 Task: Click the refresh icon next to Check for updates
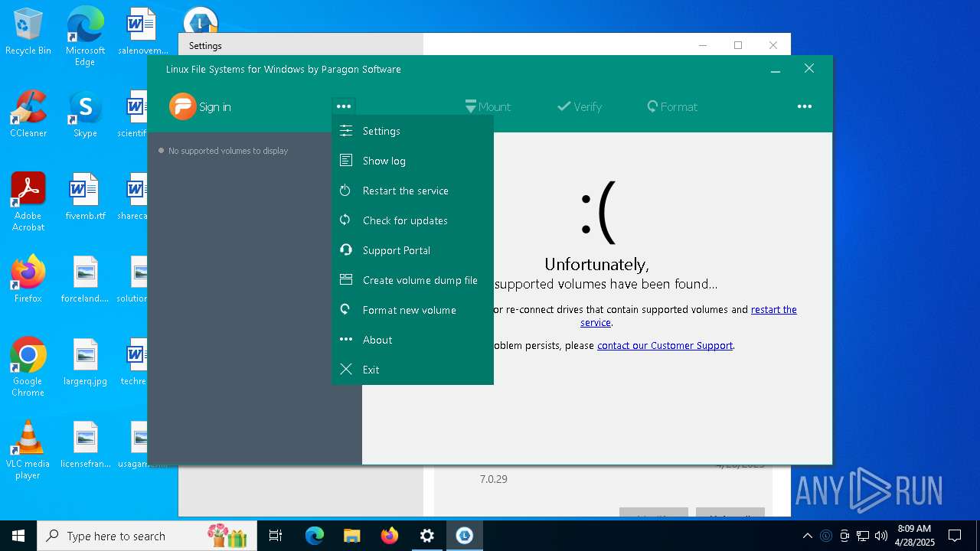pyautogui.click(x=346, y=220)
